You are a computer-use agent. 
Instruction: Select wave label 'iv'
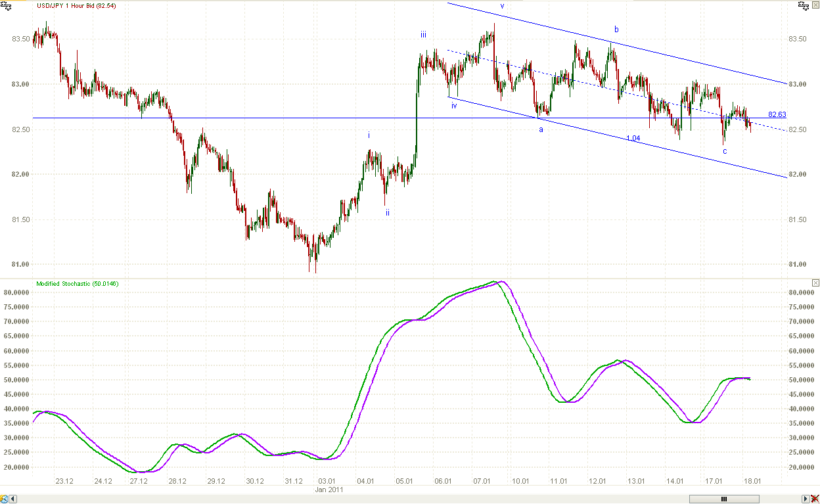[454, 106]
